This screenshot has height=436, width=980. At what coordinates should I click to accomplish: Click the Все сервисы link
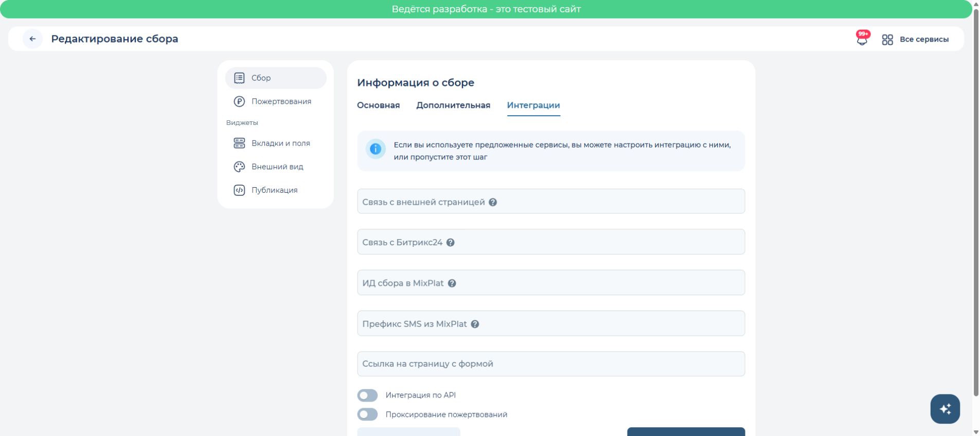924,40
